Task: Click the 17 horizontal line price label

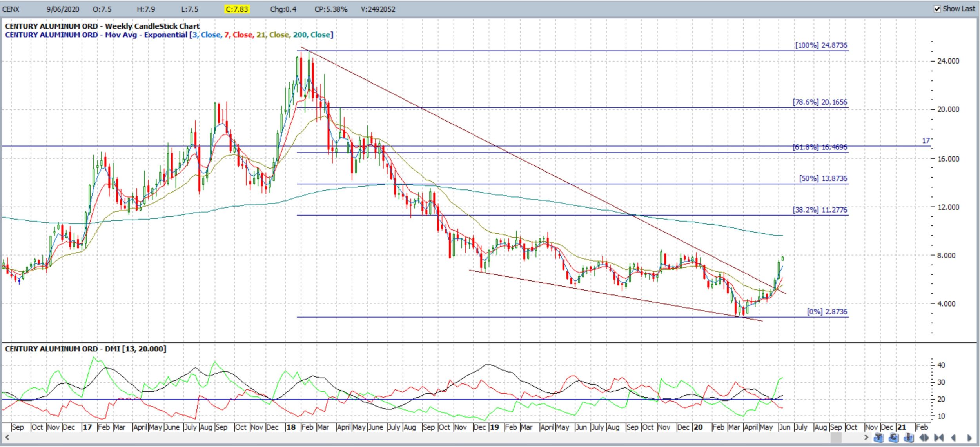Action: pos(926,140)
